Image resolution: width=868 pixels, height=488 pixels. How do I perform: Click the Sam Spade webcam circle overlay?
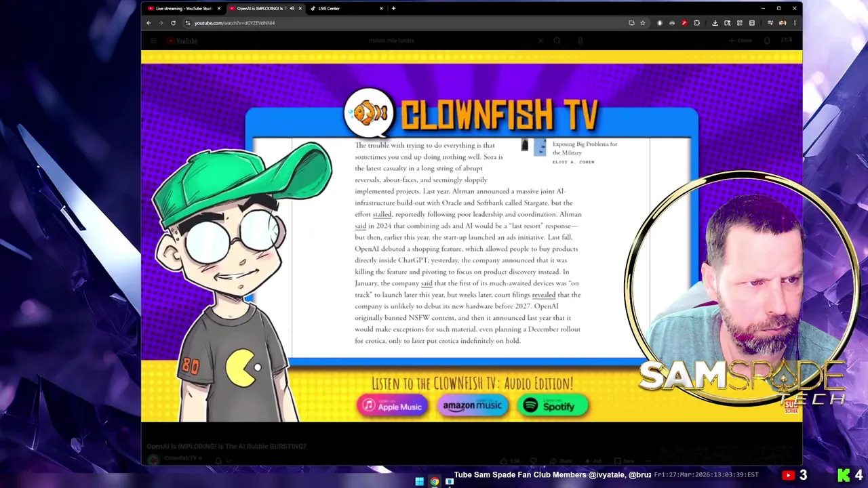point(741,288)
